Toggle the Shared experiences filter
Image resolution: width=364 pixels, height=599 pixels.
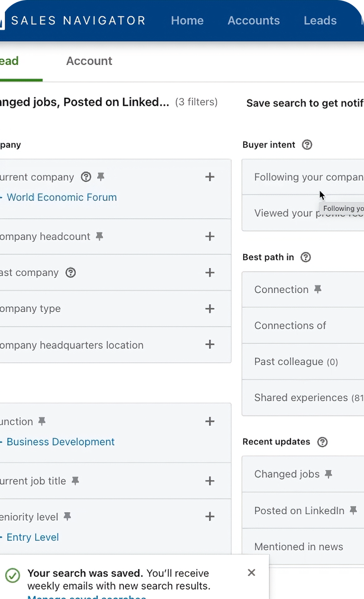pos(303,397)
